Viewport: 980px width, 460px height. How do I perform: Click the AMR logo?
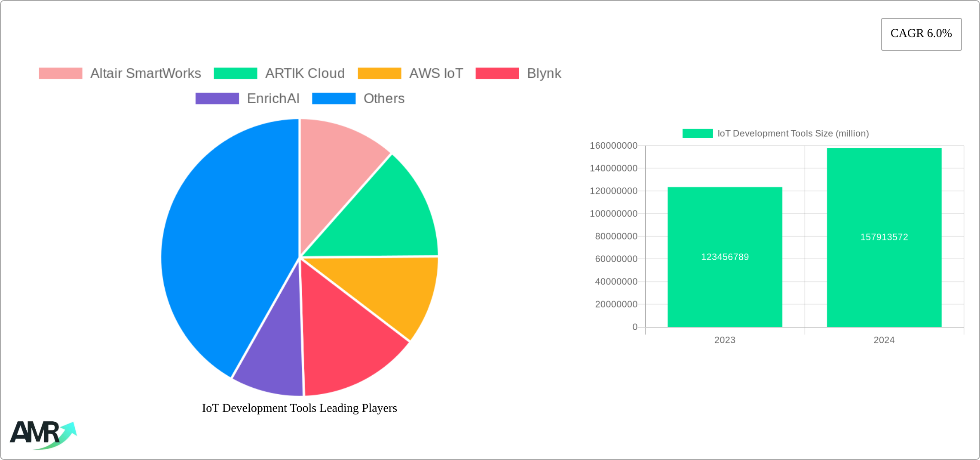click(43, 434)
